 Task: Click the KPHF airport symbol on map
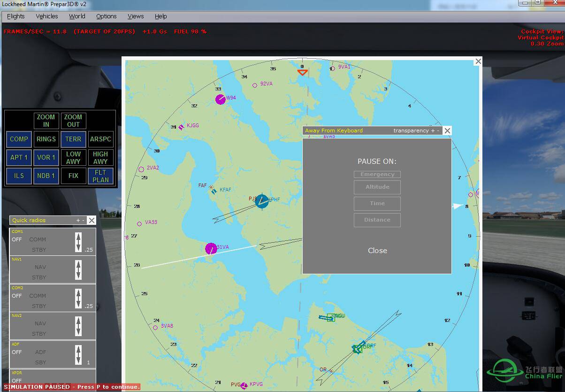click(262, 201)
